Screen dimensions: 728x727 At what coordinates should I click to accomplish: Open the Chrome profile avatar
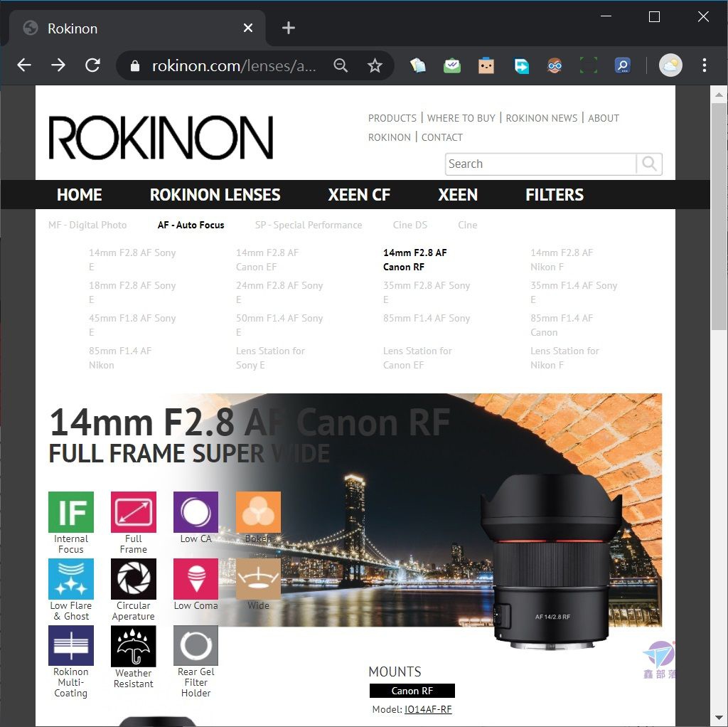(x=670, y=65)
